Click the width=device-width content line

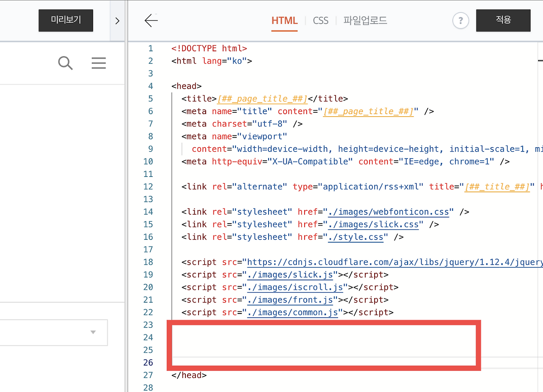pos(367,149)
